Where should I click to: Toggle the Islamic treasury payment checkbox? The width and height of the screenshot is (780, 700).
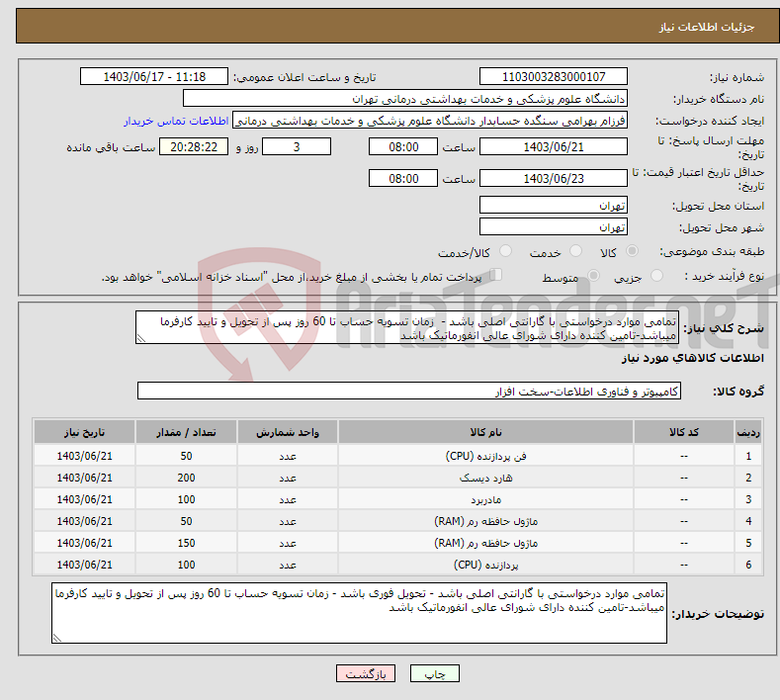pos(495,275)
